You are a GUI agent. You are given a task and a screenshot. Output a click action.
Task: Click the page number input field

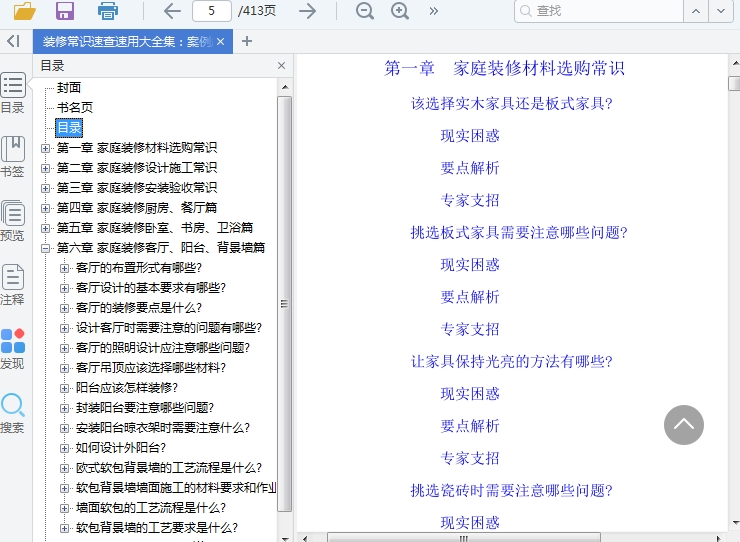pyautogui.click(x=212, y=11)
